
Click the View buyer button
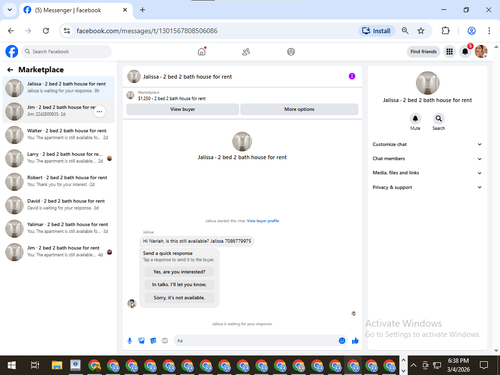point(182,109)
